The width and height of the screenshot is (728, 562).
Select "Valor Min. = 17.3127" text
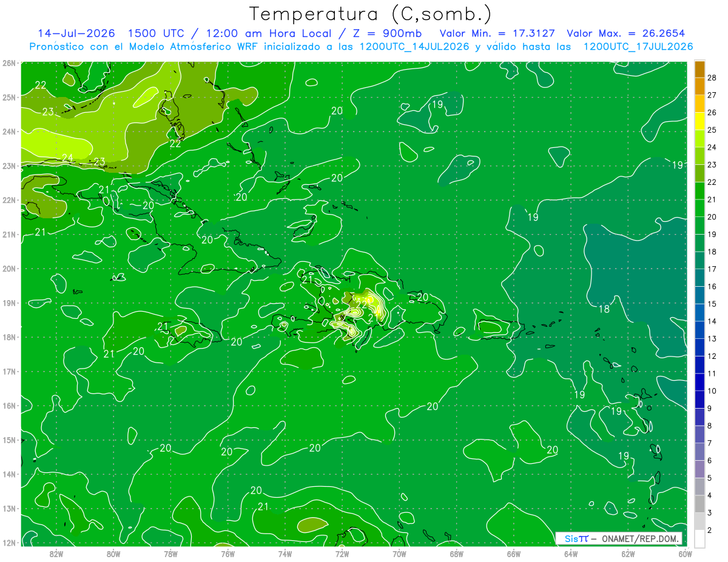(497, 33)
